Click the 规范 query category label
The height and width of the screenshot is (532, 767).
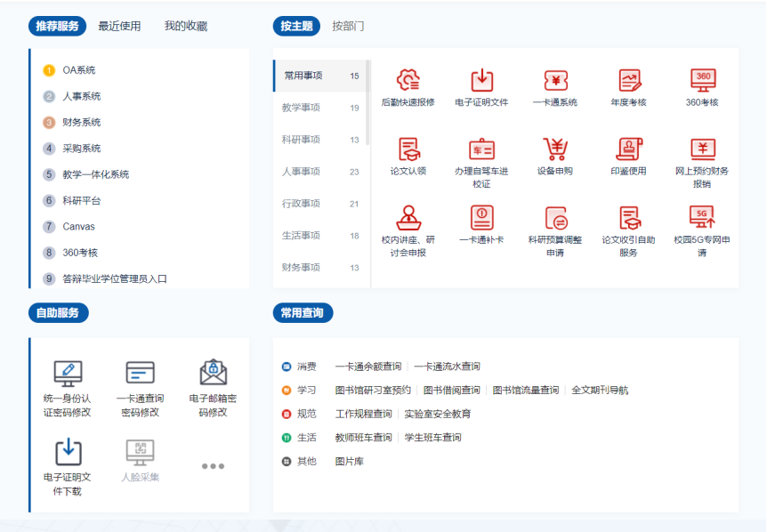[307, 414]
